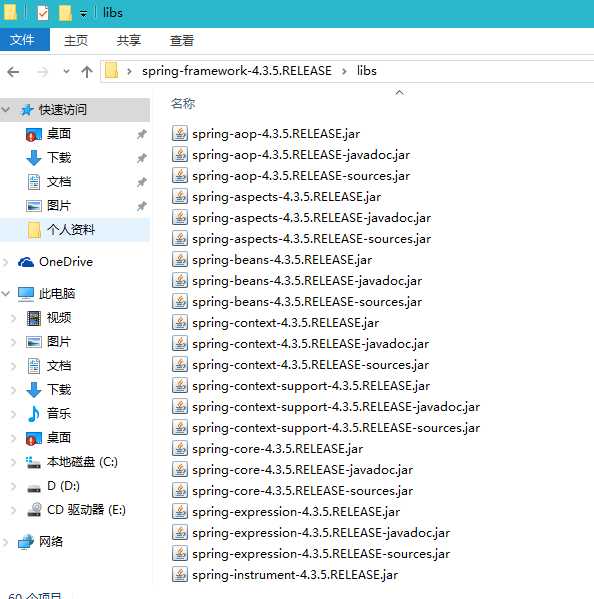Screen dimensions: 594x599
Task: Click jar icon of spring-aspects-4.3.5.RELEASE-sources.jar
Action: click(x=180, y=238)
